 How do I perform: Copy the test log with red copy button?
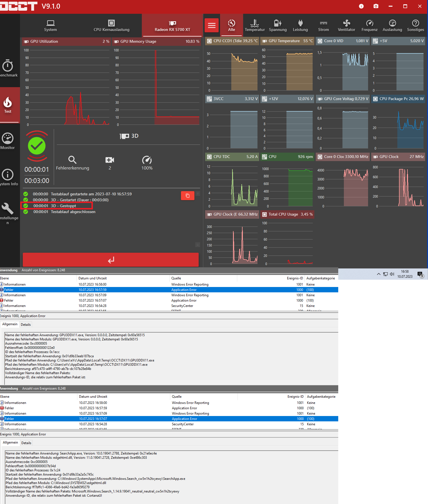pos(188,196)
